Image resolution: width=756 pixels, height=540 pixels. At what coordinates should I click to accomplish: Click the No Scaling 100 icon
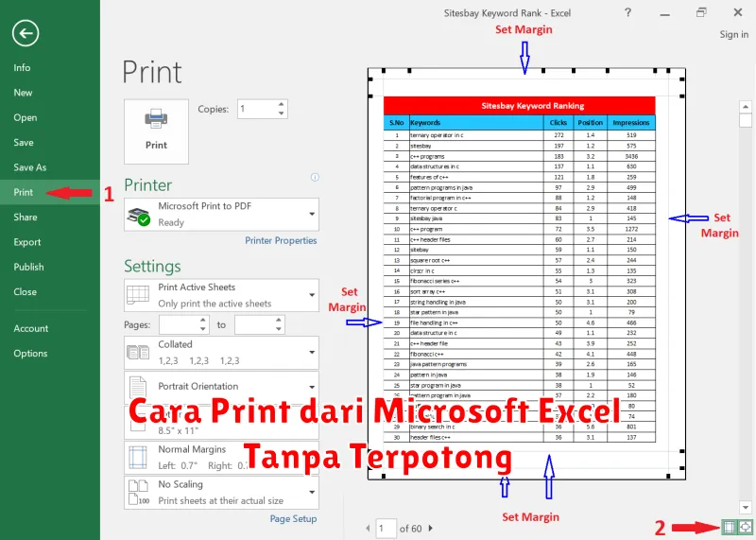[139, 492]
